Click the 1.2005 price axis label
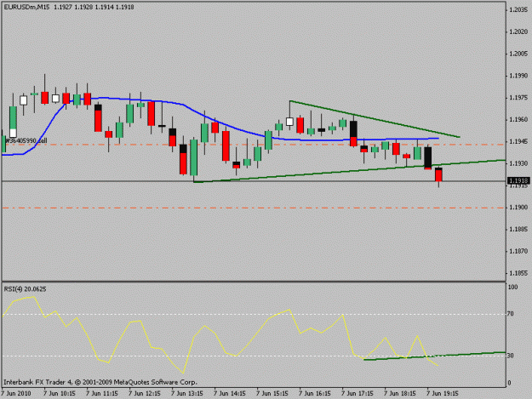This screenshot has width=532, height=399. pyautogui.click(x=518, y=54)
